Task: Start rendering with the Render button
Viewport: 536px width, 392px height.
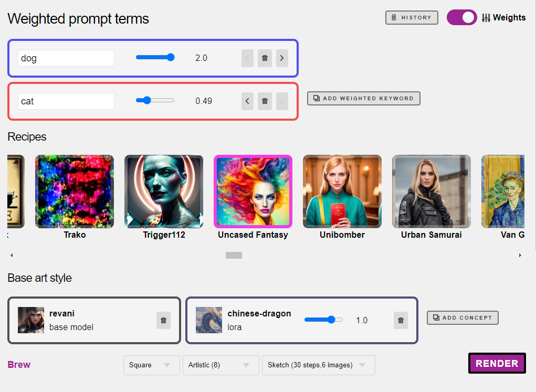Action: 497,363
